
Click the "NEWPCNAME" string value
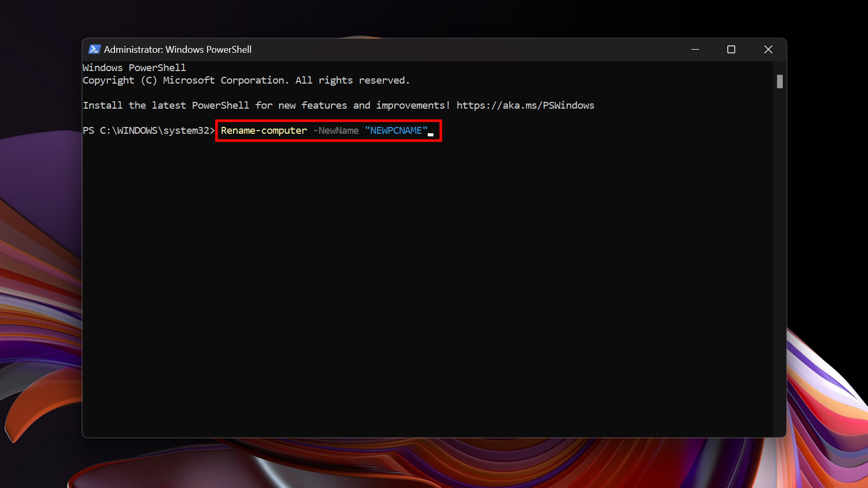click(396, 131)
